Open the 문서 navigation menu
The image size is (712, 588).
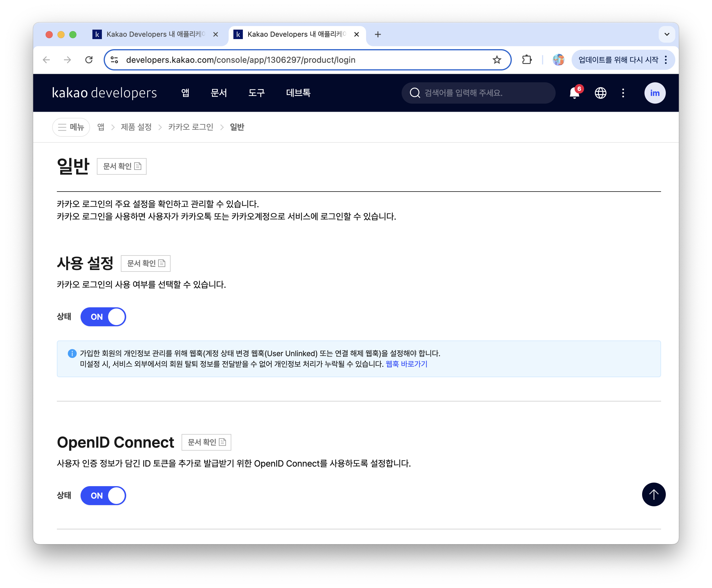219,93
